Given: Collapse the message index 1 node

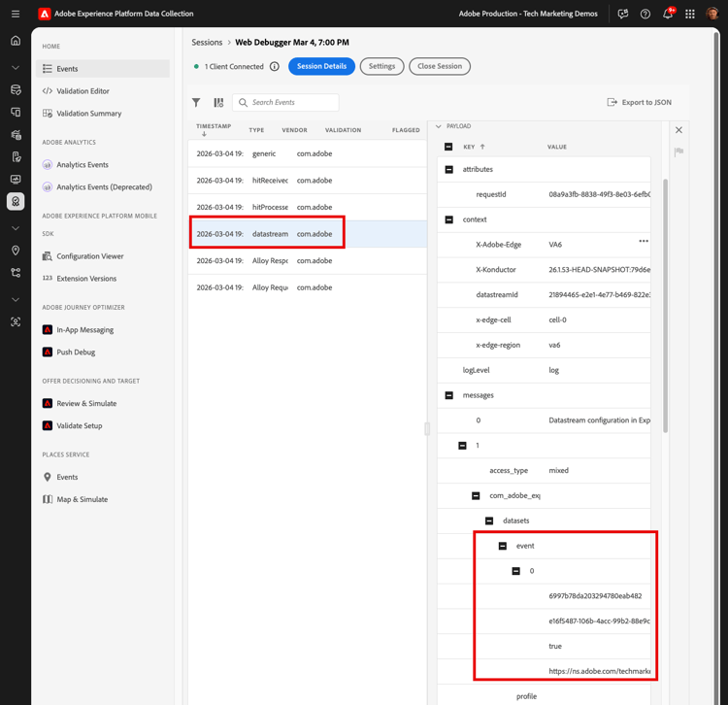Looking at the screenshot, I should click(x=462, y=446).
